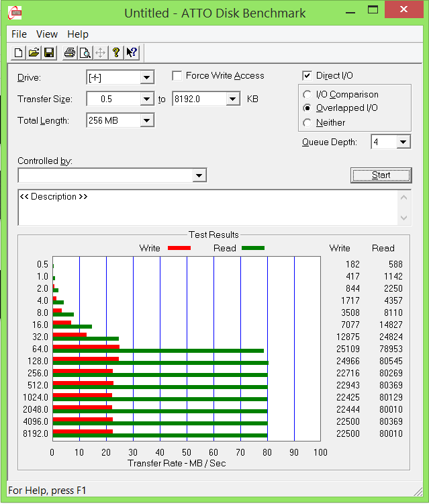The height and width of the screenshot is (504, 429).
Task: Open Print Preview from the toolbar
Action: point(85,52)
